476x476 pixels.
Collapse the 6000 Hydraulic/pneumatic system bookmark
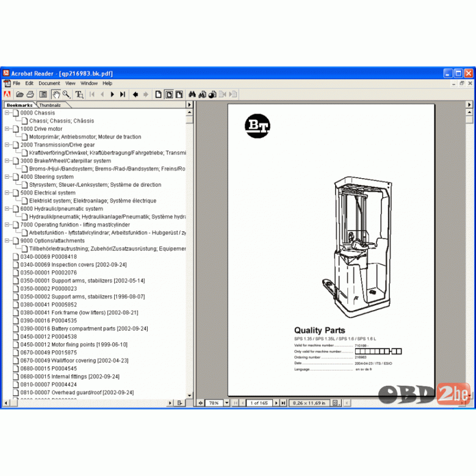(x=7, y=209)
